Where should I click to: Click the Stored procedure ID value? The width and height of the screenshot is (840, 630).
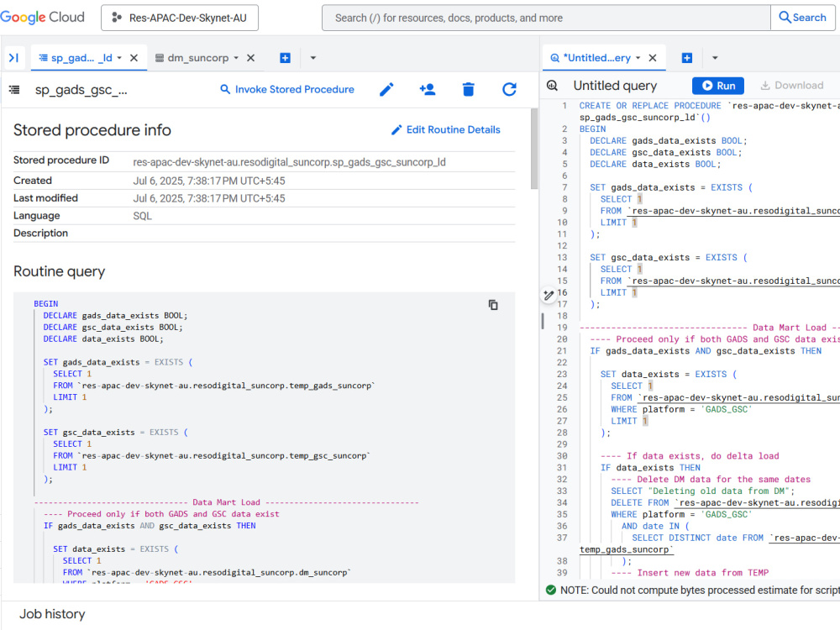tap(289, 162)
